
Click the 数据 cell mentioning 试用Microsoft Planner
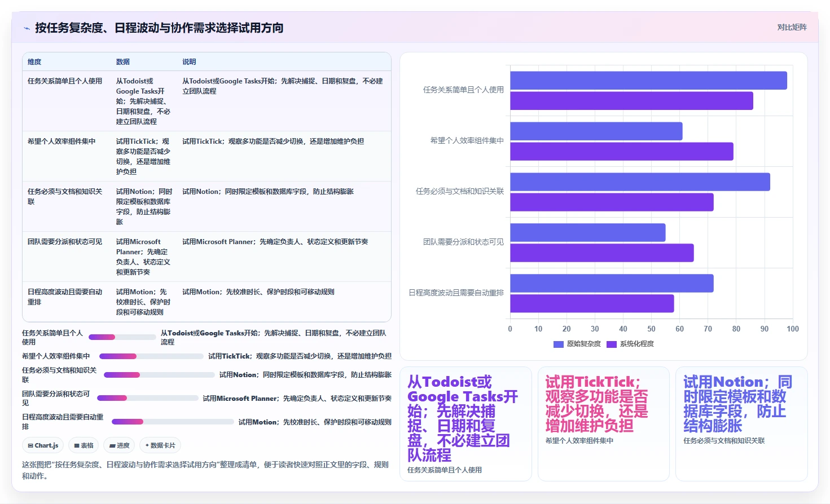[x=144, y=257]
